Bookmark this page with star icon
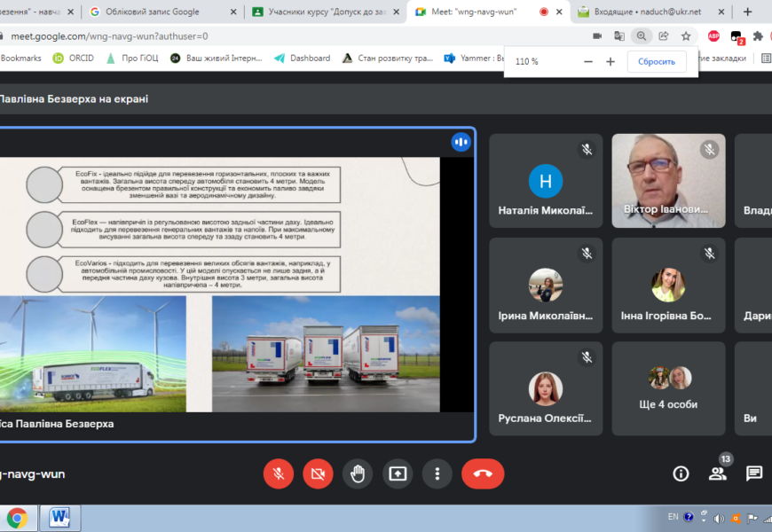The height and width of the screenshot is (532, 772). point(686,36)
